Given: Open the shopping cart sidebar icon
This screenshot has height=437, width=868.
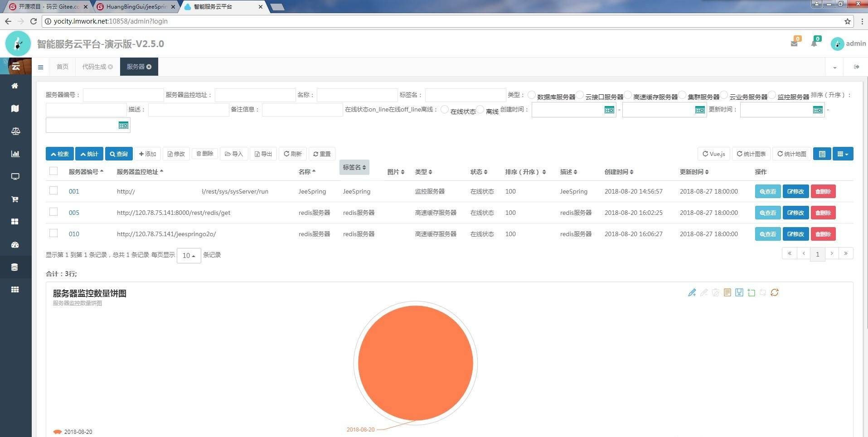Looking at the screenshot, I should (15, 199).
